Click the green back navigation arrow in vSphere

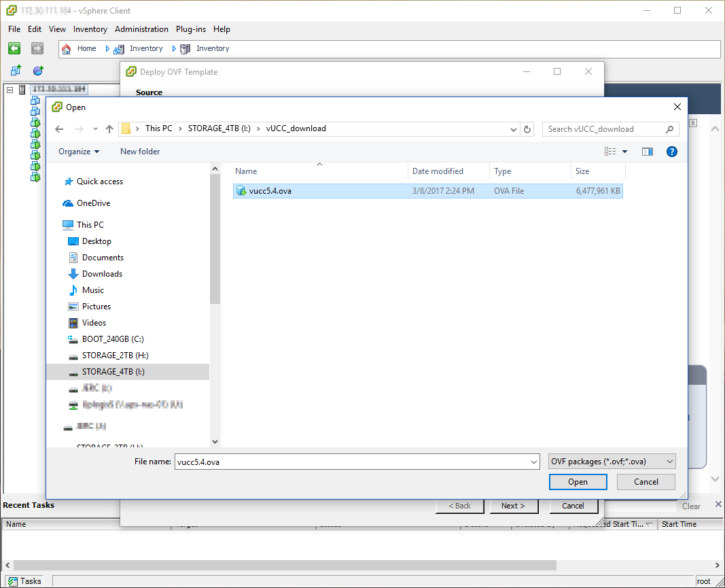(14, 48)
